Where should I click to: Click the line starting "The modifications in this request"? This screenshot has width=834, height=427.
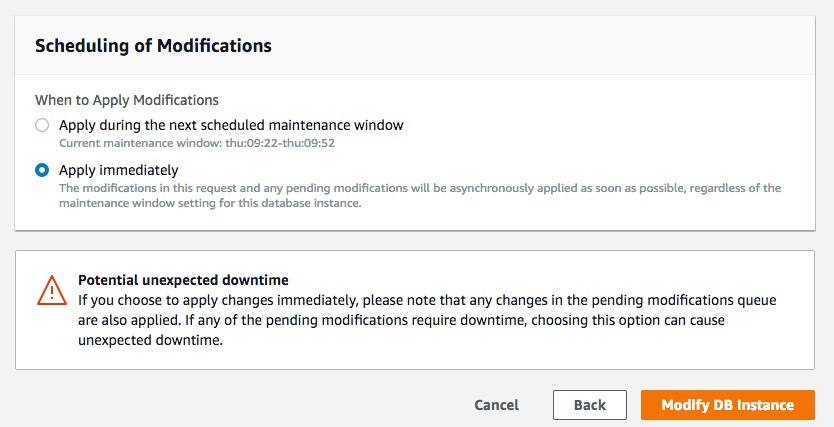pyautogui.click(x=420, y=188)
